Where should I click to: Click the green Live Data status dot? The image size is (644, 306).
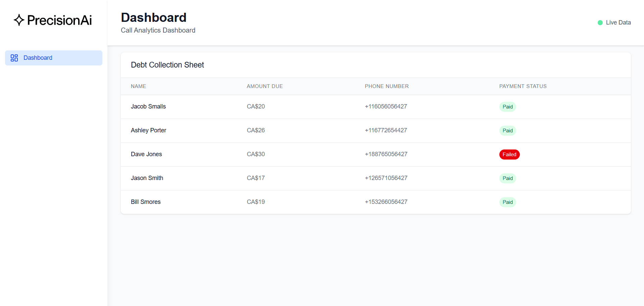pyautogui.click(x=600, y=23)
